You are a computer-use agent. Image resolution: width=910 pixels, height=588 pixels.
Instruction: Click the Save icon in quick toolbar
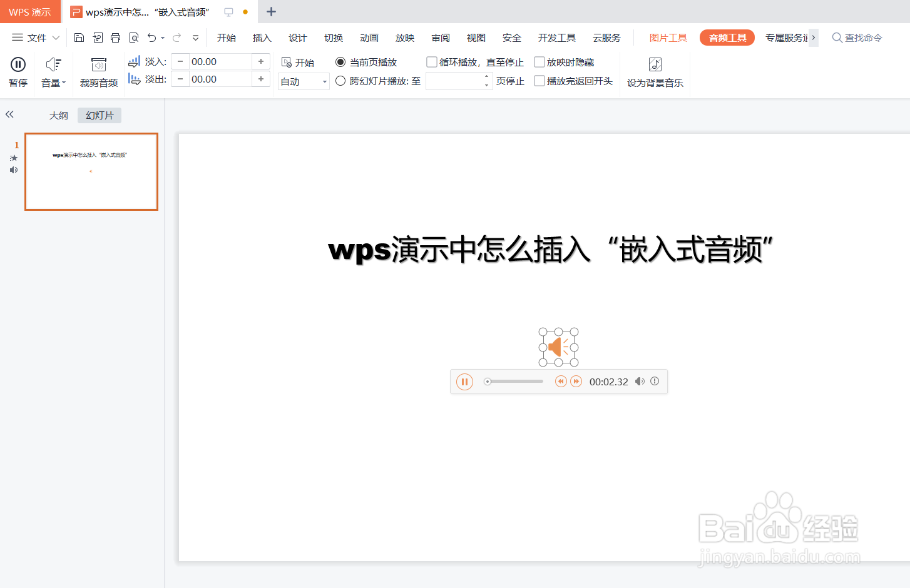tap(79, 38)
